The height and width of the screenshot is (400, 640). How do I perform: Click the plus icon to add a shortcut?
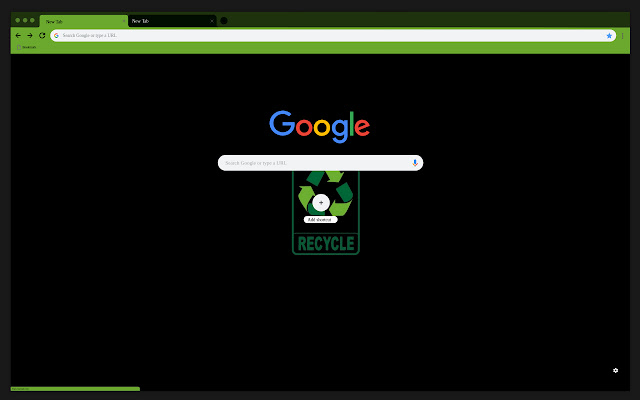coord(321,202)
